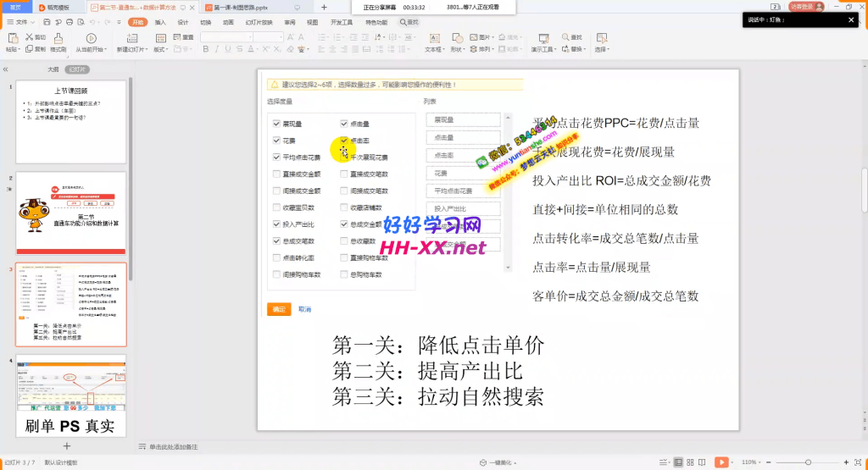Toggle Bold formatting (B)
The height and width of the screenshot is (470, 868).
[x=205, y=49]
